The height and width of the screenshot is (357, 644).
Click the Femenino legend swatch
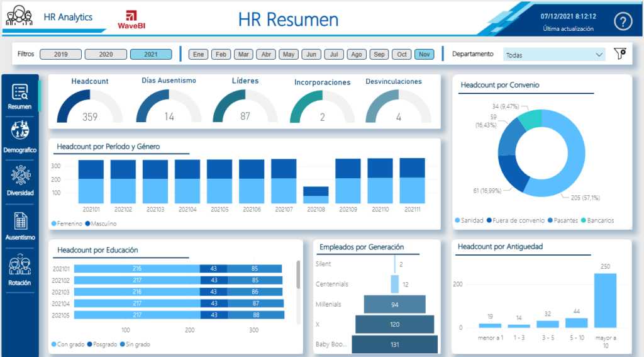click(54, 224)
